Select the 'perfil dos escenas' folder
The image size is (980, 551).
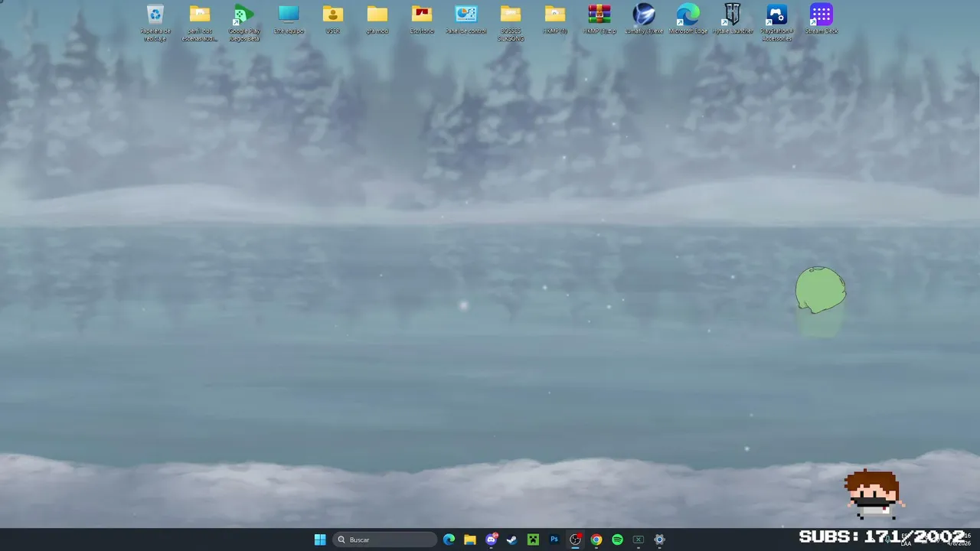[x=200, y=22]
